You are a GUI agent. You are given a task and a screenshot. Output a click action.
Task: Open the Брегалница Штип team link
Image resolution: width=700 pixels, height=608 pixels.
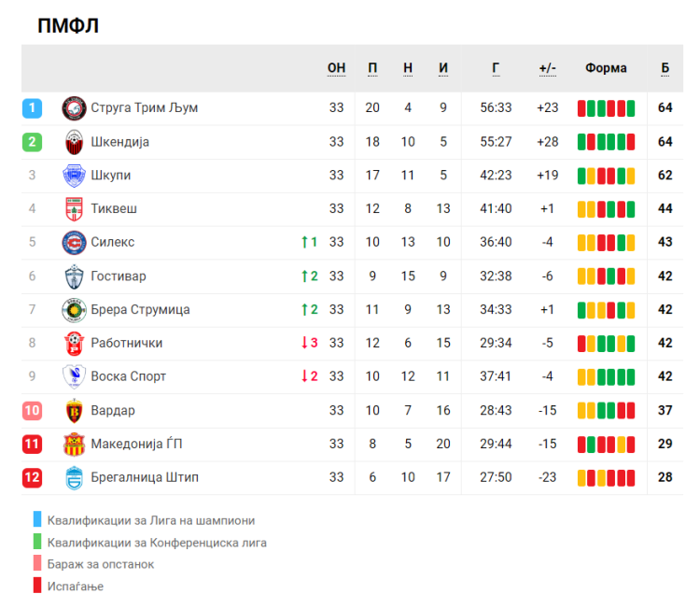[145, 477]
